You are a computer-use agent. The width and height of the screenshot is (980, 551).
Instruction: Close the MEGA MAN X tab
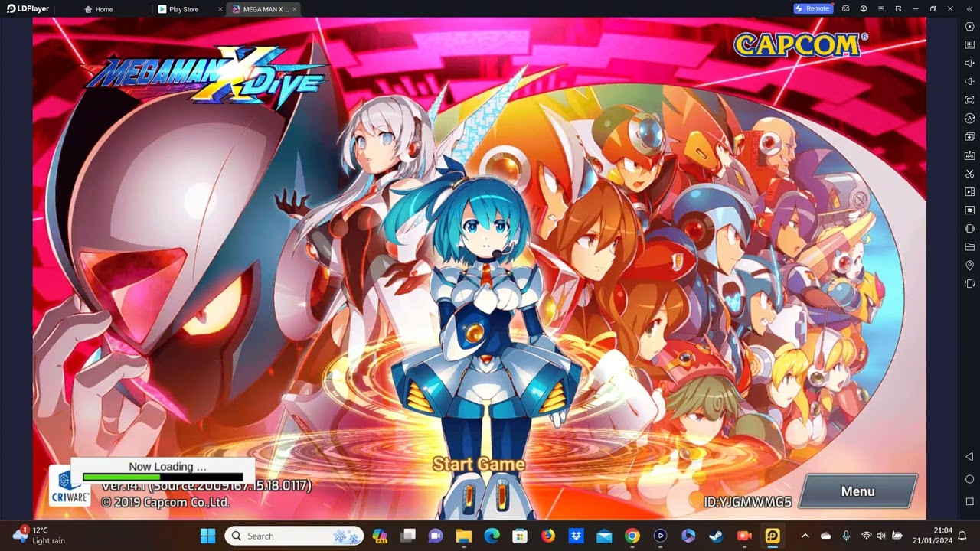295,9
